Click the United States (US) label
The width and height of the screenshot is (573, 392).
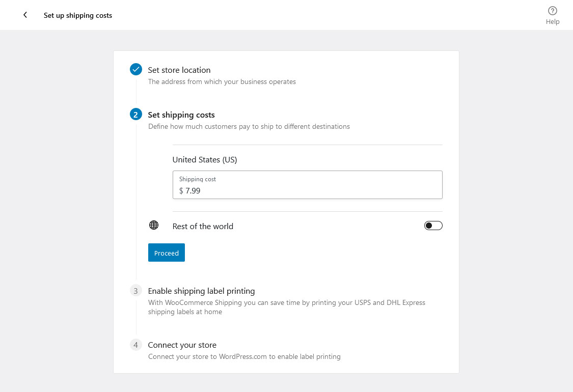[x=205, y=160]
